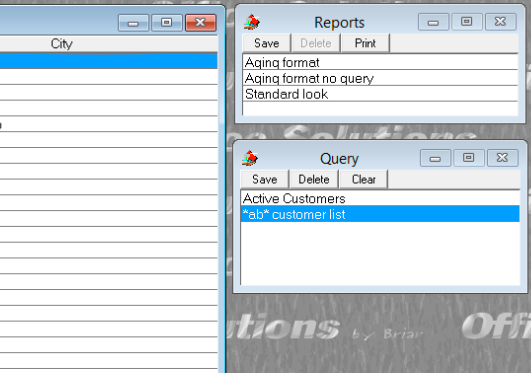Minimize the customer list window with City column
This screenshot has width=531, height=373.
click(x=133, y=23)
